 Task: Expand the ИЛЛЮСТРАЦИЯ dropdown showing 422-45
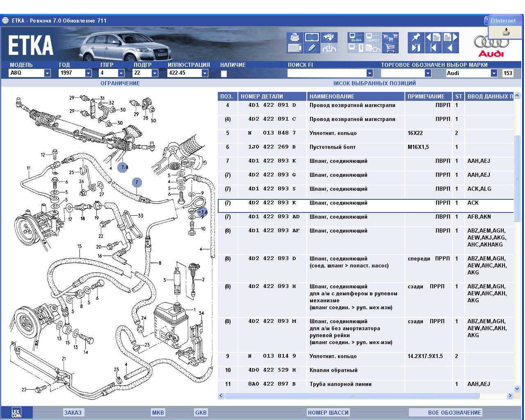(x=205, y=73)
